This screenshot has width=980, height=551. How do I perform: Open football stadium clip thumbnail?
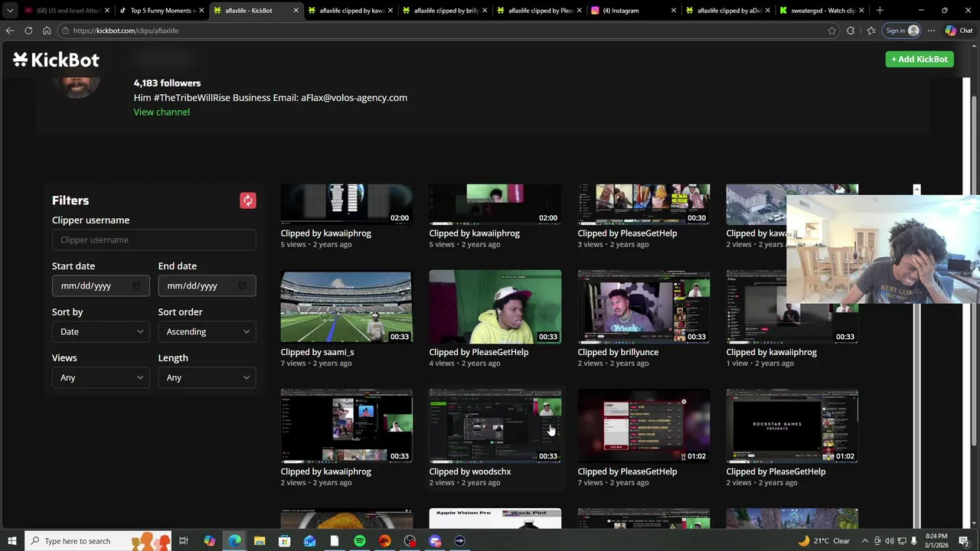coord(346,306)
